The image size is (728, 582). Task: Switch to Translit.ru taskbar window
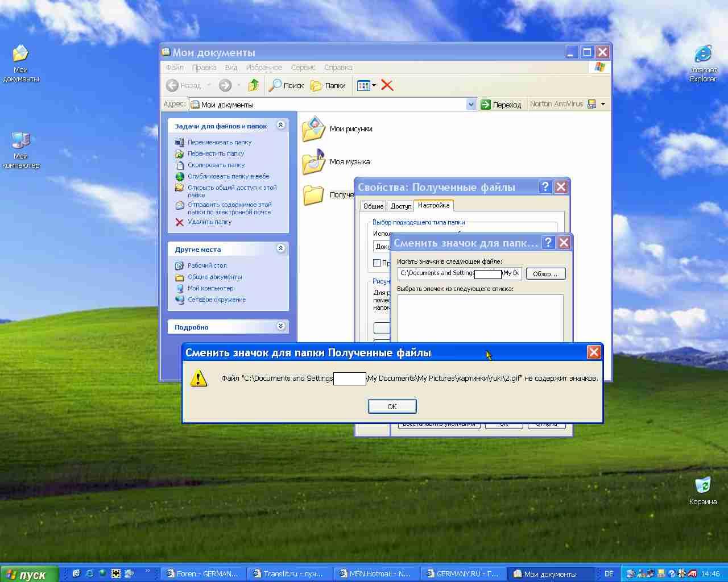289,574
